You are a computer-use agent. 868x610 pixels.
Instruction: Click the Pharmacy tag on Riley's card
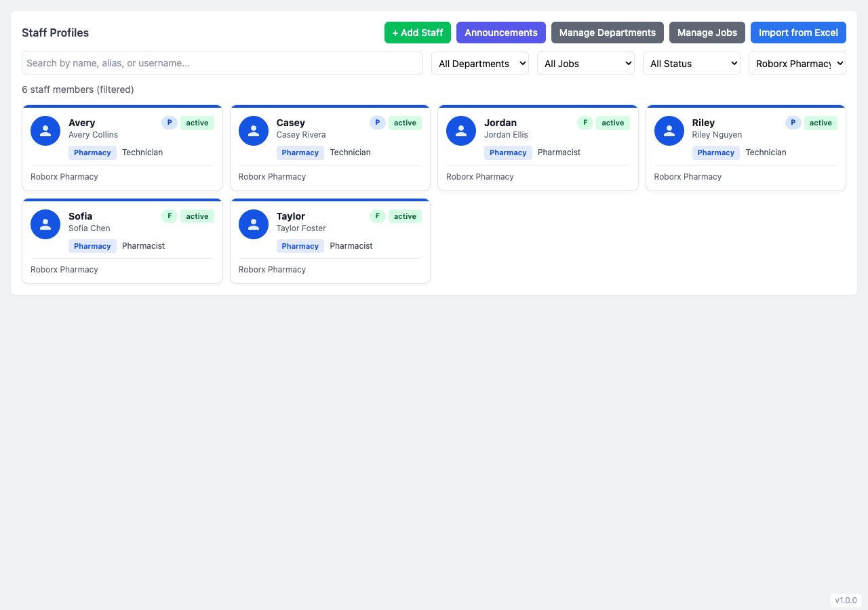[716, 152]
